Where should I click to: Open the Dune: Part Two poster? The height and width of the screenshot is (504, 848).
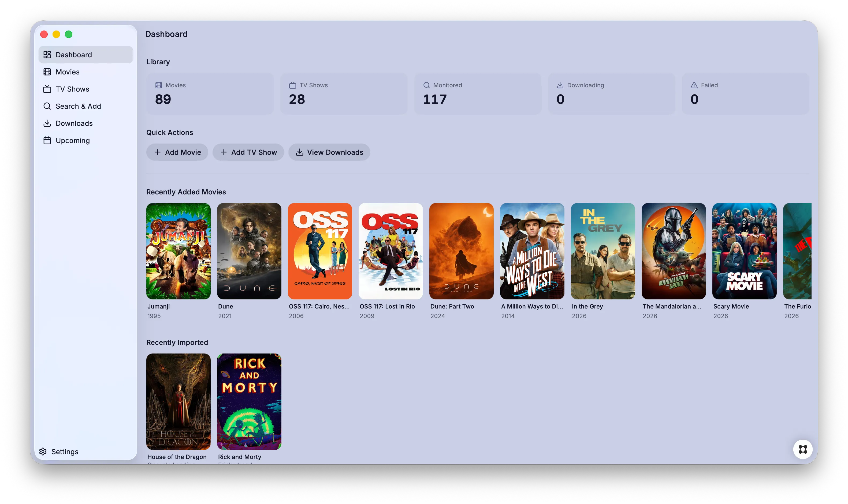click(x=461, y=251)
